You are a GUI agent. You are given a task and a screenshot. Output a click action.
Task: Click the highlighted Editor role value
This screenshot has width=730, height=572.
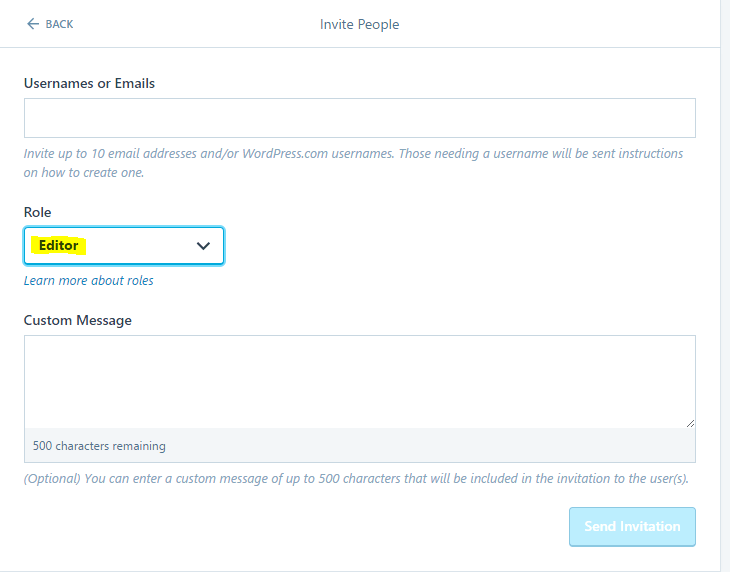tap(58, 246)
